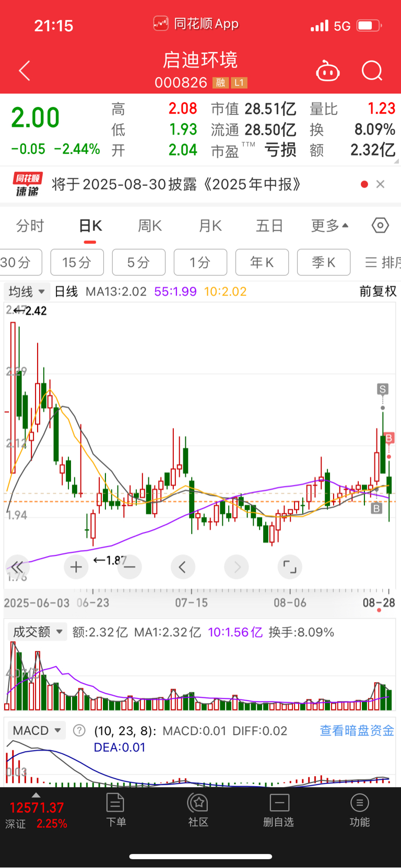This screenshot has height=868, width=401.
Task: Open the 成交额 indicator dropdown
Action: [37, 632]
